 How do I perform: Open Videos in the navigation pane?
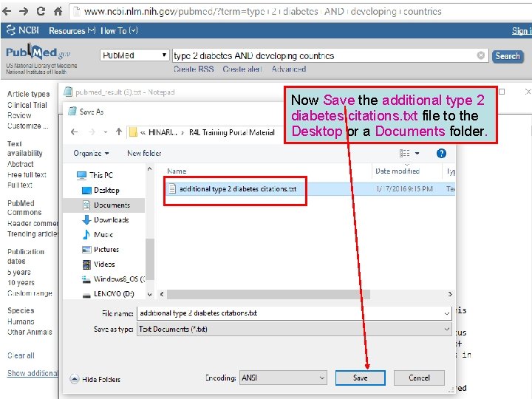[x=99, y=264]
